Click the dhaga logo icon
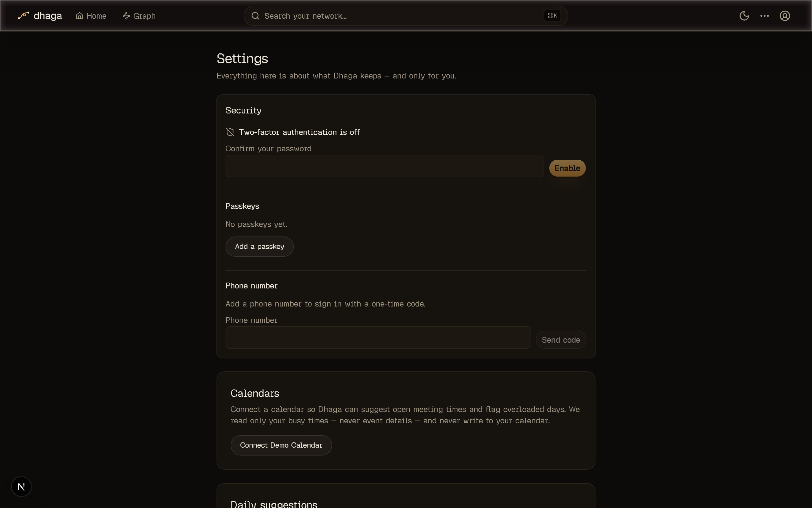 point(23,16)
